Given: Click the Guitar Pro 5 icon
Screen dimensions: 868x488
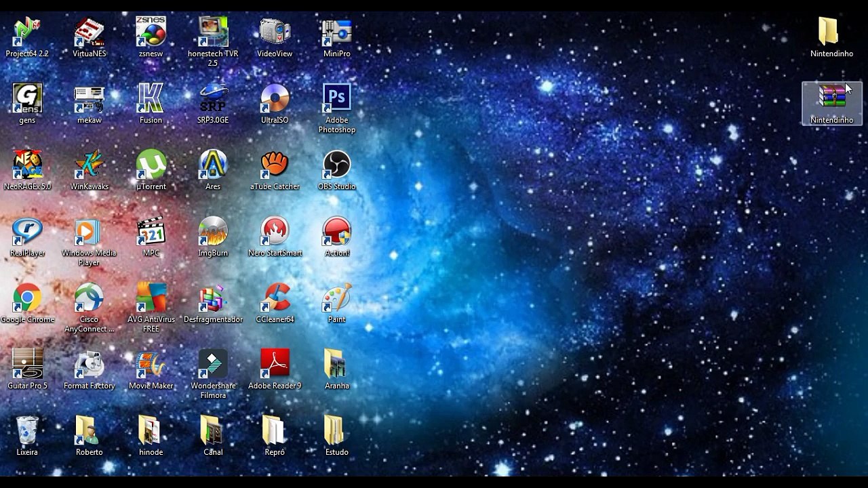Looking at the screenshot, I should (27, 364).
